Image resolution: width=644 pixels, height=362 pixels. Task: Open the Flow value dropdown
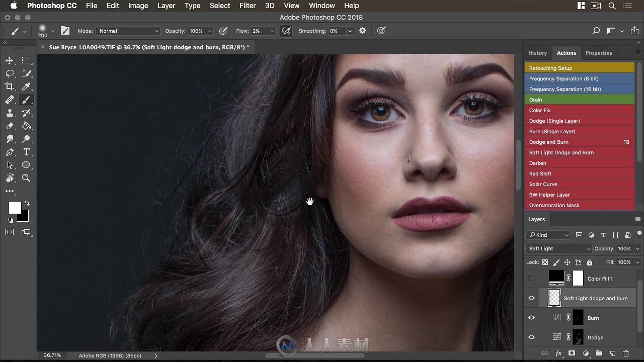pos(272,31)
